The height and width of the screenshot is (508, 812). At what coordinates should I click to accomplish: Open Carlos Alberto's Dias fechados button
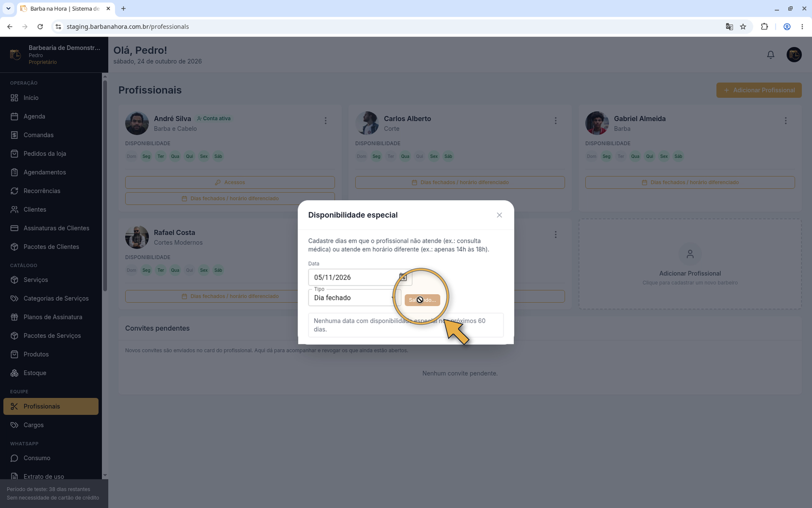tap(460, 182)
